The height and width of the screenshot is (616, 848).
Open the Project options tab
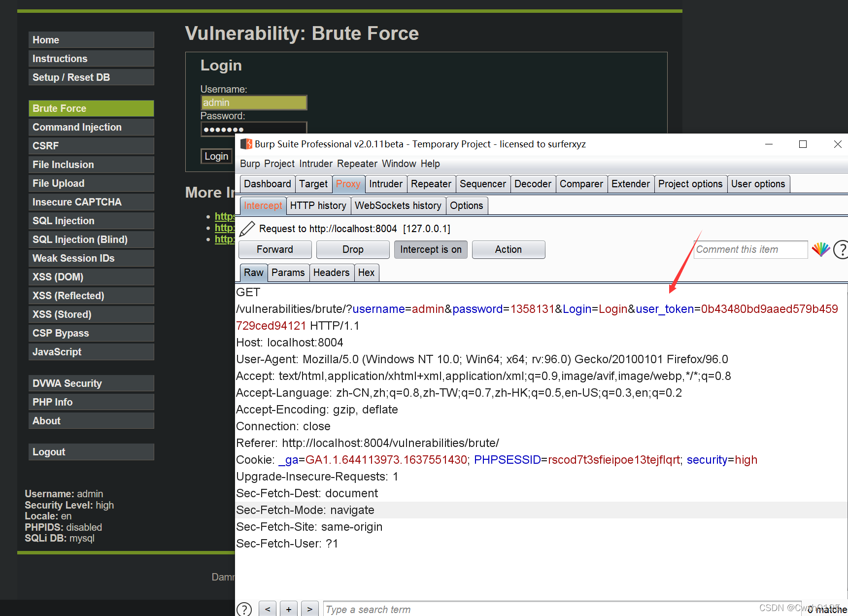pos(690,184)
